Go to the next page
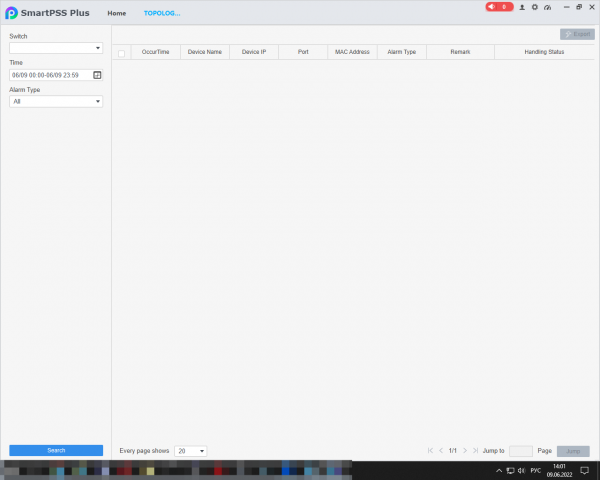600x480 pixels. point(465,451)
